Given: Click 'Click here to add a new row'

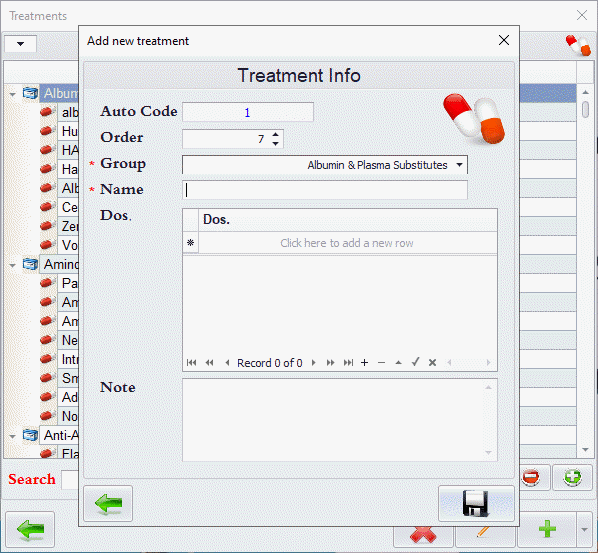Looking at the screenshot, I should pos(347,243).
